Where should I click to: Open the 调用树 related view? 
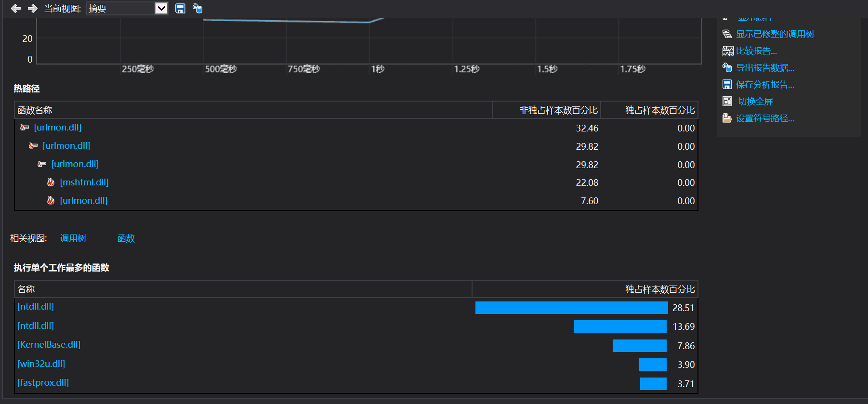point(73,238)
